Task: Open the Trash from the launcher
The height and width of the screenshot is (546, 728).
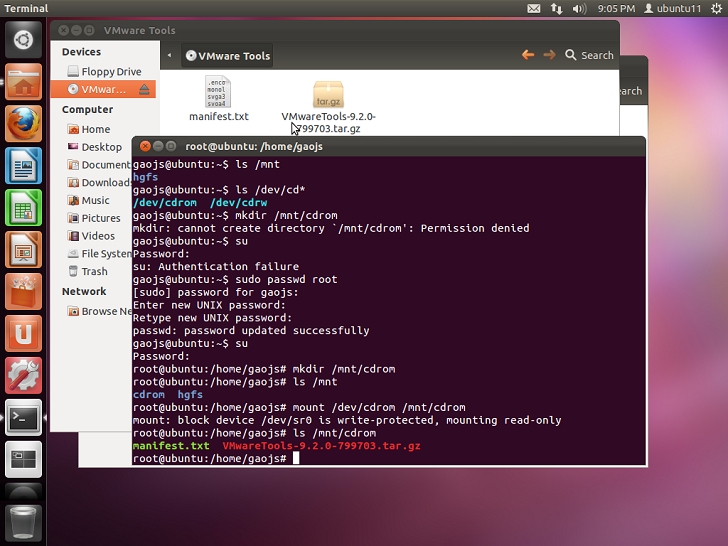Action: click(23, 523)
